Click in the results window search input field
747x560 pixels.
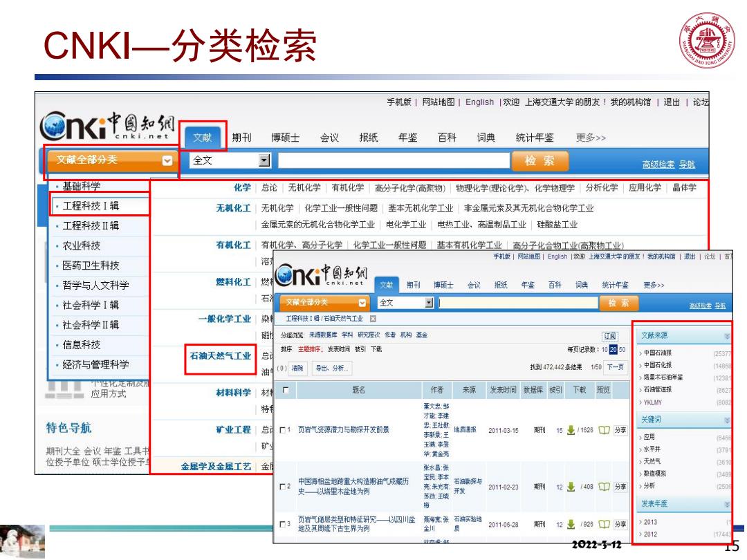(518, 303)
